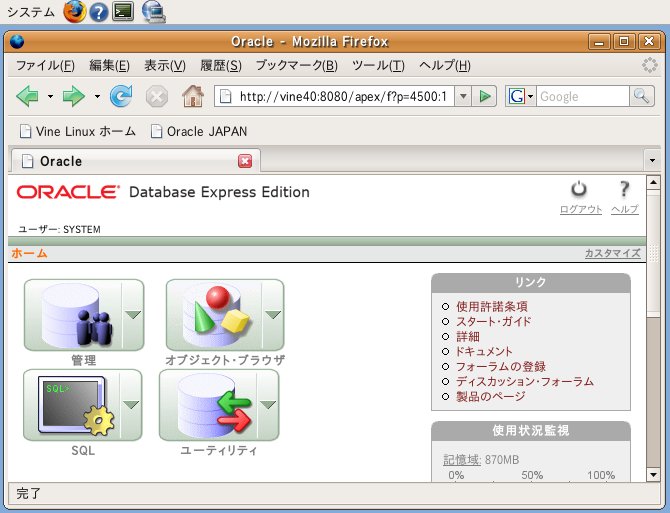Click the greyed stop loading button
The height and width of the screenshot is (513, 670).
click(x=157, y=97)
